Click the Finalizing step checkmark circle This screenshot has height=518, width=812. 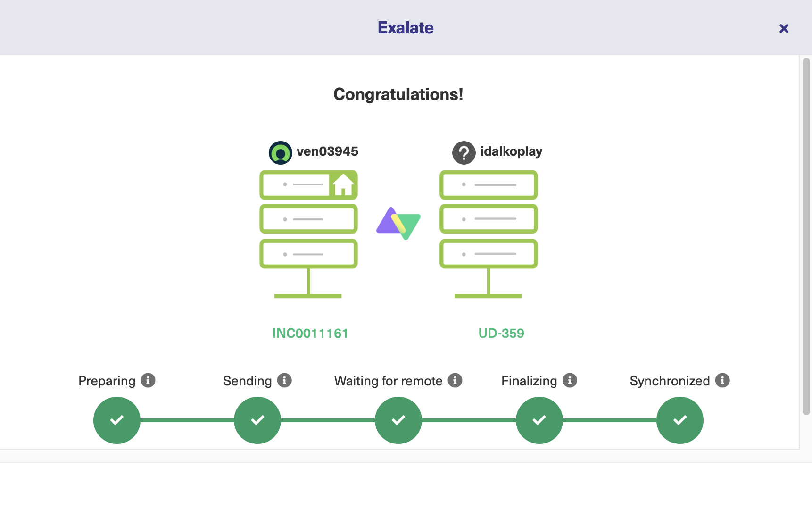539,420
